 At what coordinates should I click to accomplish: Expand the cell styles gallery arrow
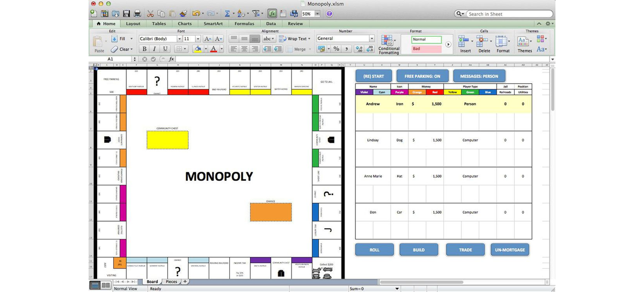tap(448, 45)
